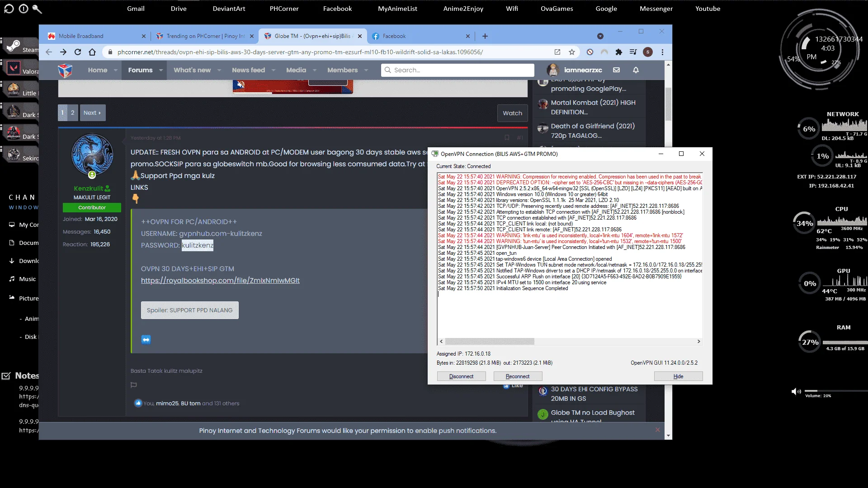Viewport: 868px width, 488px height.
Task: Reload the PHCorner page
Action: coord(78,52)
